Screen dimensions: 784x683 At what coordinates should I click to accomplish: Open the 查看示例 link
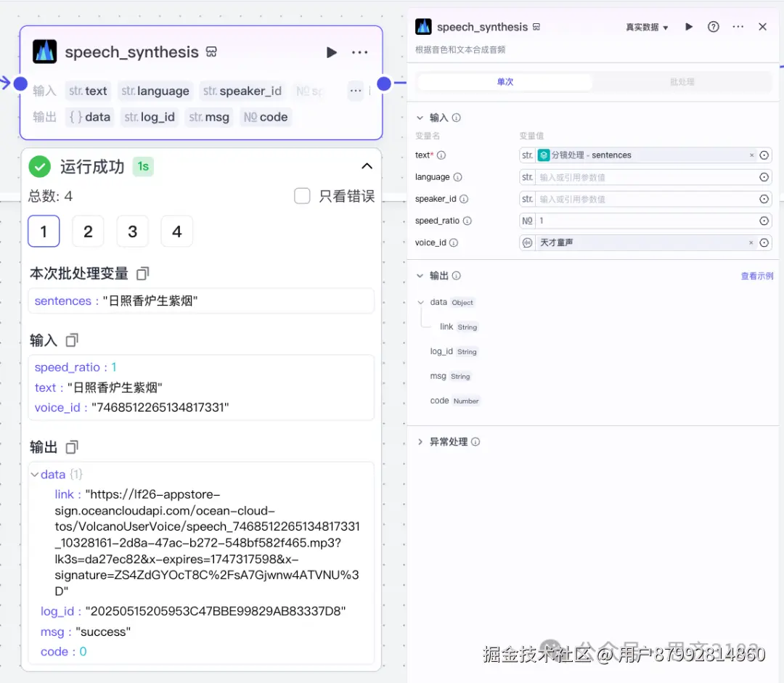[757, 276]
